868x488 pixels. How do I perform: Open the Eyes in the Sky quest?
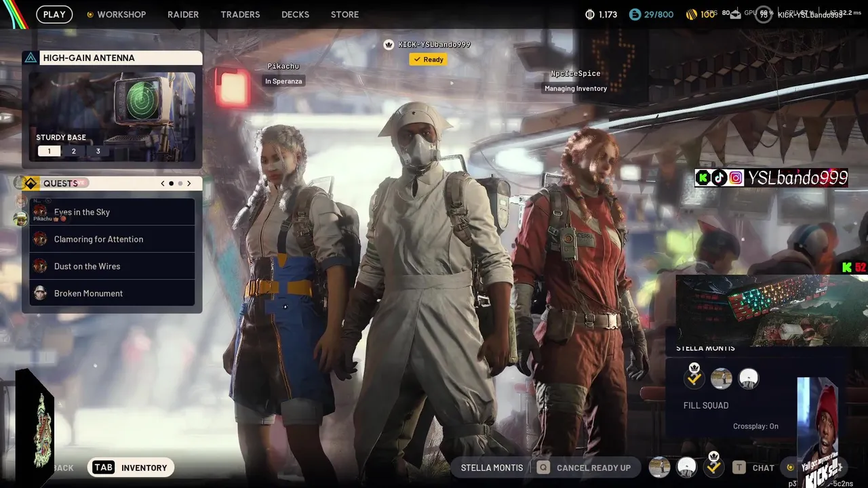click(x=112, y=212)
